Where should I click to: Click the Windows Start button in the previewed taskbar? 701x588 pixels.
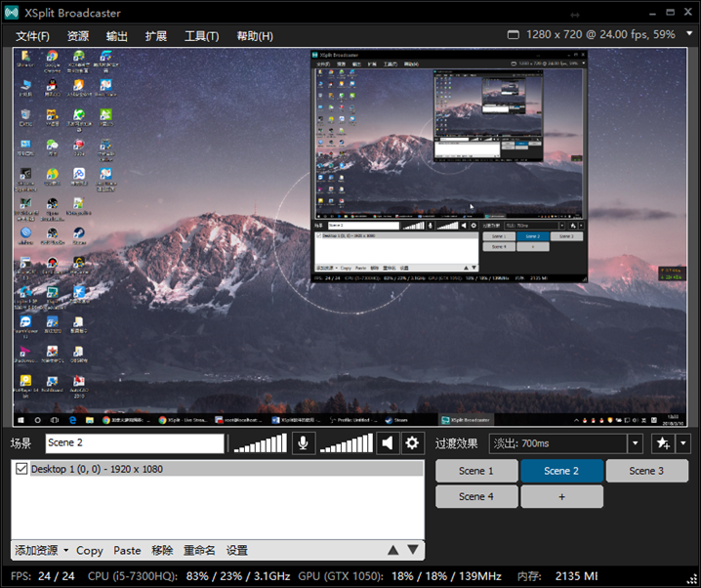pos(21,420)
